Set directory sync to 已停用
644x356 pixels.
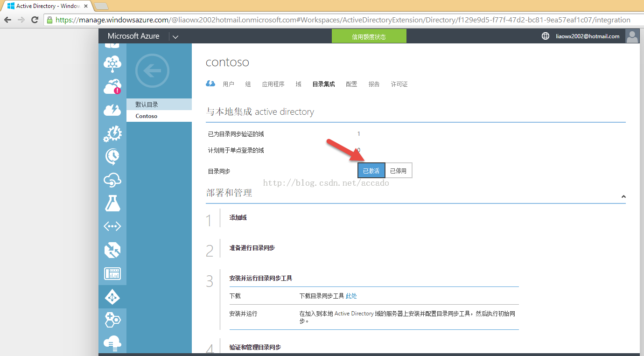(x=399, y=171)
